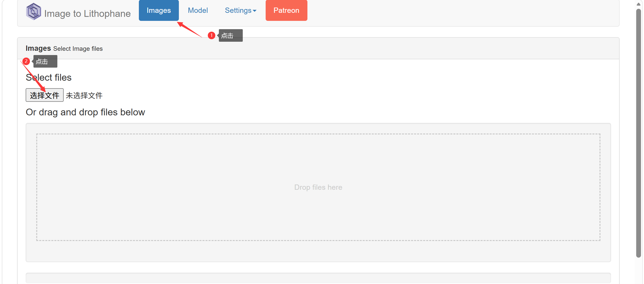
Task: Click the Select files heading
Action: [49, 78]
